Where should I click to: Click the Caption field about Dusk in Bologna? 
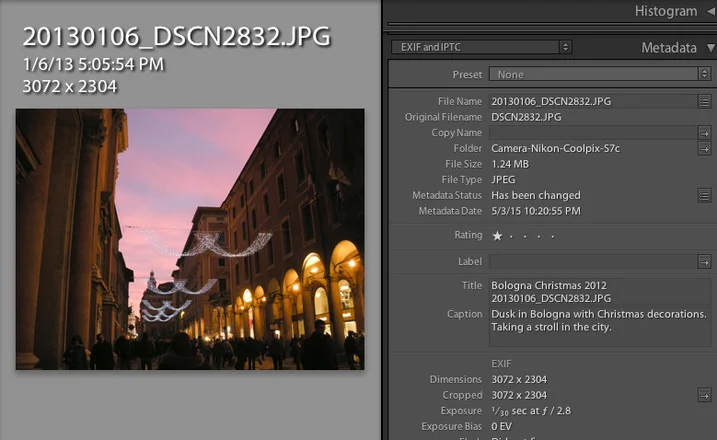(599, 327)
